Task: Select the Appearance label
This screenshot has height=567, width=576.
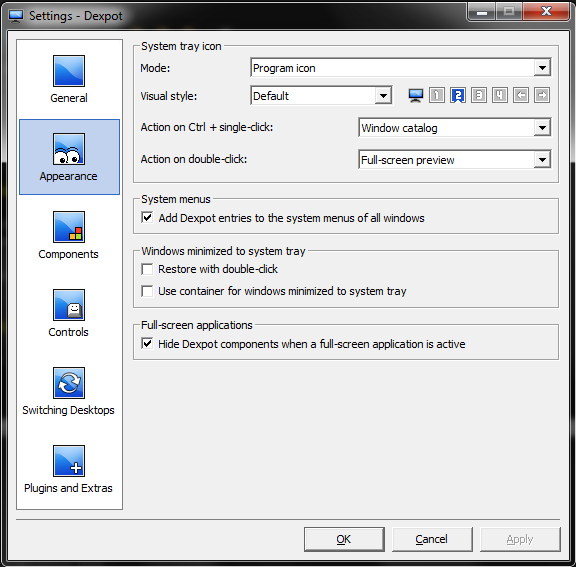Action: click(x=68, y=176)
